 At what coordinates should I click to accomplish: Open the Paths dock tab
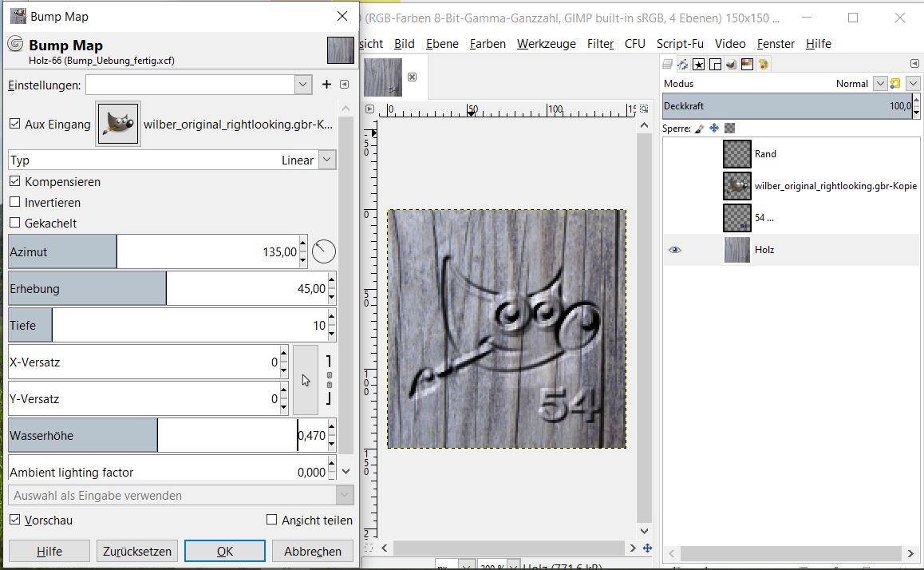684,64
